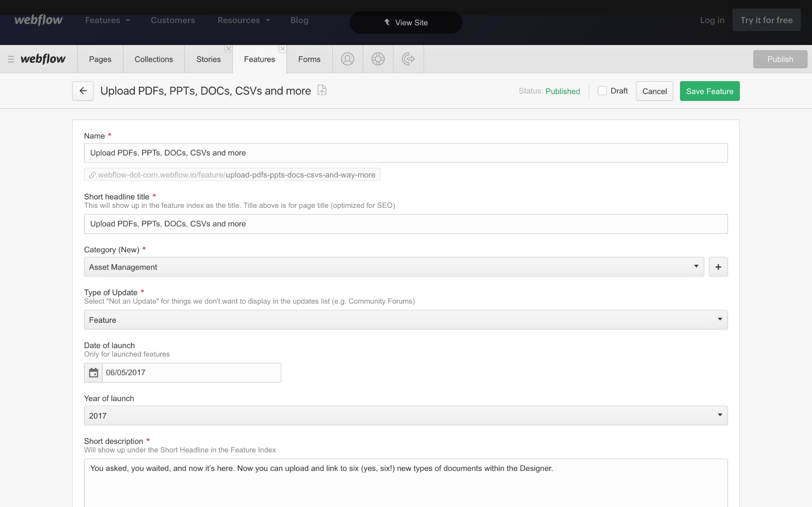The width and height of the screenshot is (812, 507).
Task: Add new category with plus button
Action: [x=718, y=267]
